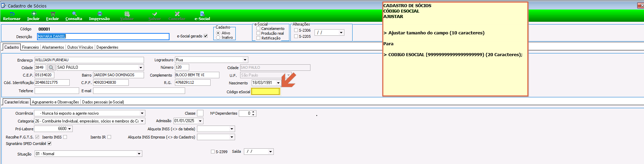Open Dados pessoais (e-Social) sub-tab
Viewport: 644px width, 164px height.
click(x=103, y=102)
